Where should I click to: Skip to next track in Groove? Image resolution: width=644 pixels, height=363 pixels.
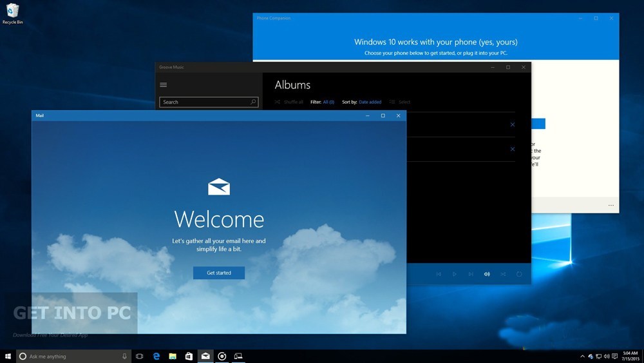point(471,274)
